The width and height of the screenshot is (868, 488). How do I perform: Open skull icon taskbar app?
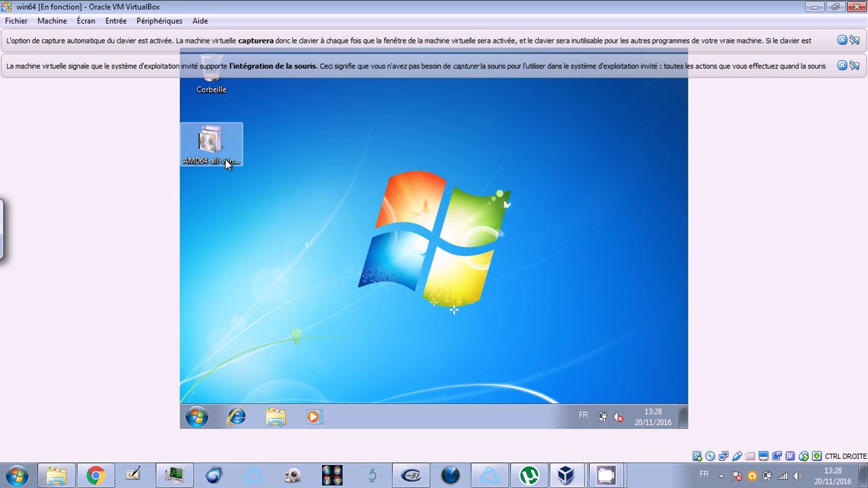(292, 476)
